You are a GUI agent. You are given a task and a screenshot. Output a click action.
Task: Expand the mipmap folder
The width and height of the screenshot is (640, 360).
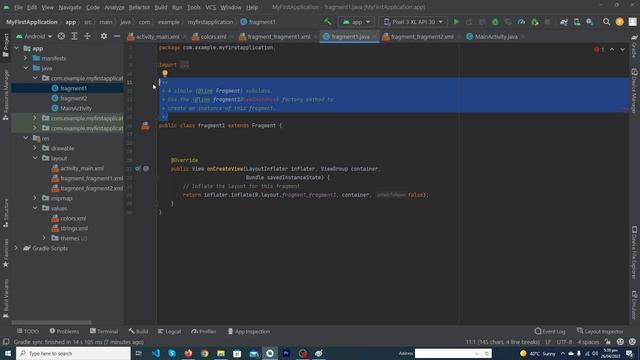coord(35,198)
